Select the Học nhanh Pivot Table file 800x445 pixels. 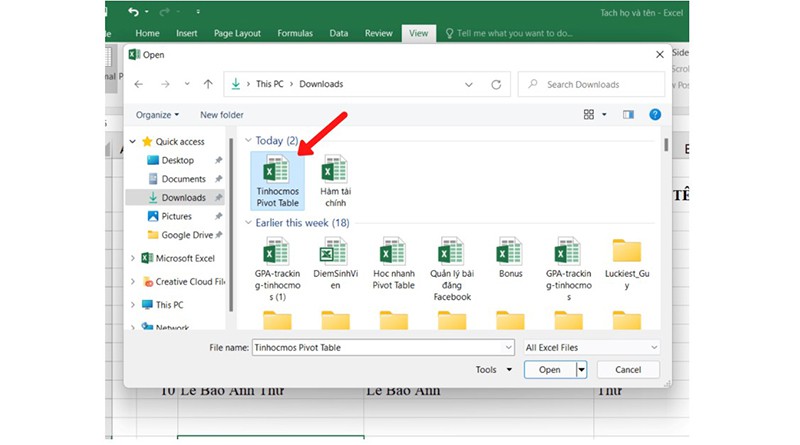point(393,263)
